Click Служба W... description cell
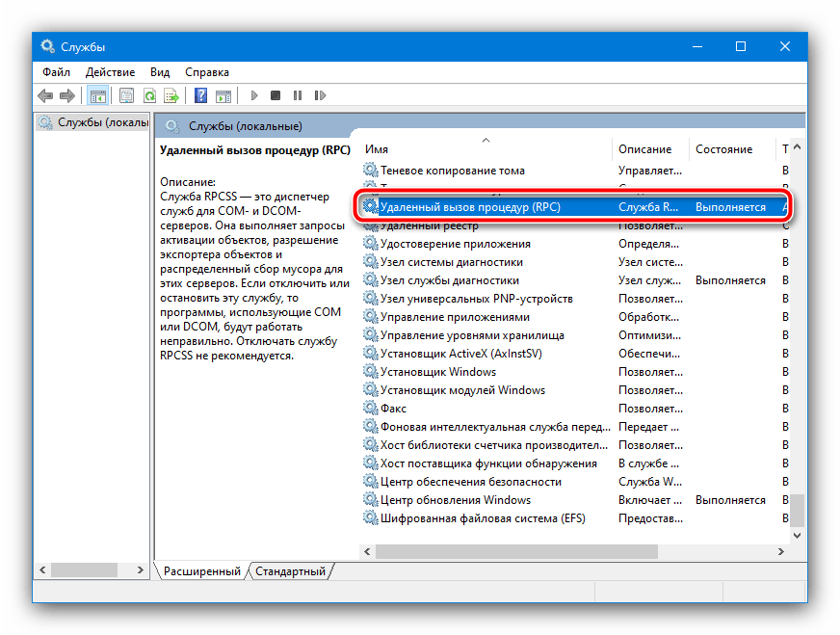The width and height of the screenshot is (840, 635). pos(650,482)
